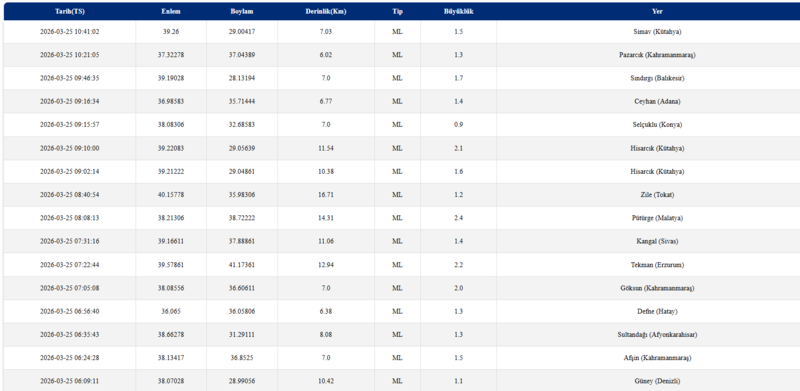The height and width of the screenshot is (391, 800).
Task: Select the location Sultandağı (Afyonkarahisar)
Action: (657, 335)
